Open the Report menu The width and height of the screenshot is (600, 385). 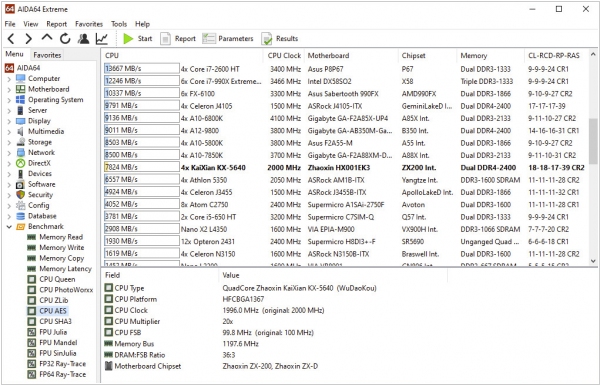tap(57, 24)
